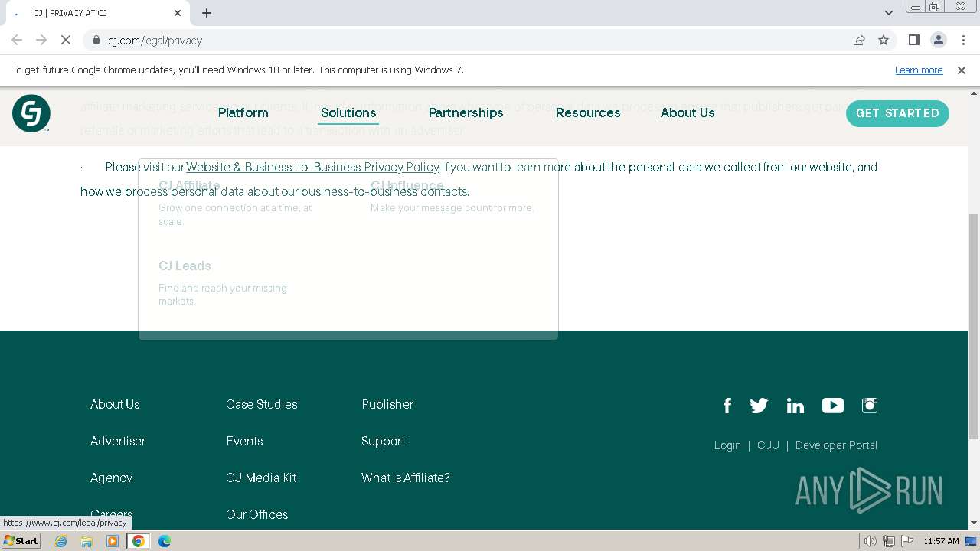Open CJ's LinkedIn page icon
The height and width of the screenshot is (551, 980).
click(795, 406)
